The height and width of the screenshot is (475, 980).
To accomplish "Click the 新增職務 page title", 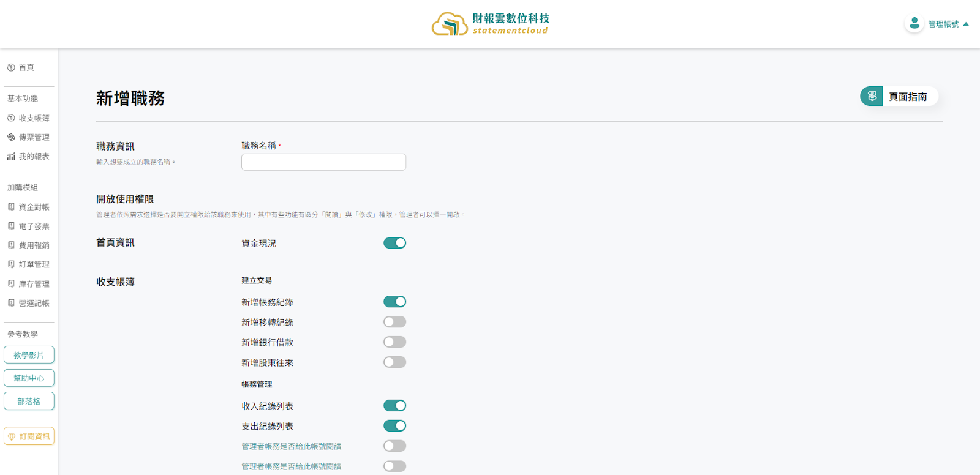I will 130,99.
